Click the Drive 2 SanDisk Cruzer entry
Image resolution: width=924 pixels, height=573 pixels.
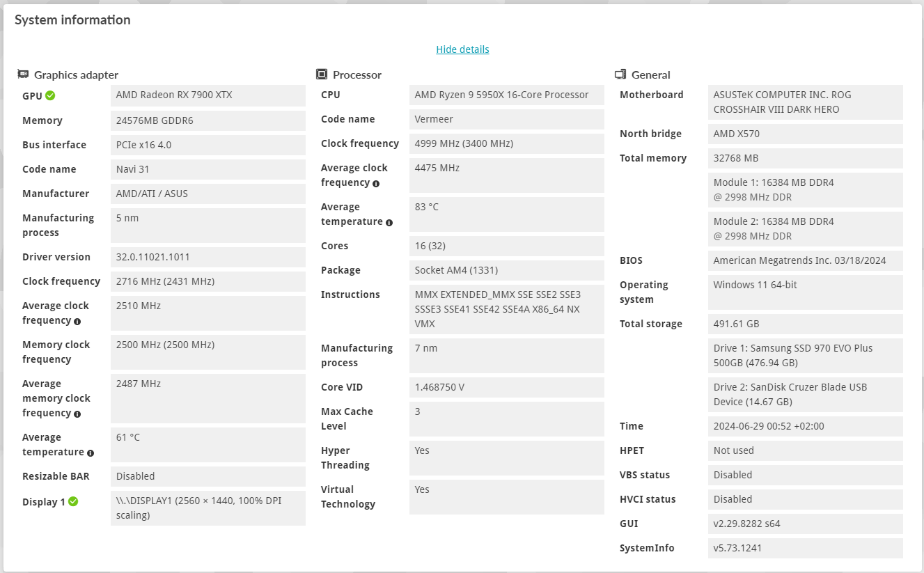coord(806,395)
